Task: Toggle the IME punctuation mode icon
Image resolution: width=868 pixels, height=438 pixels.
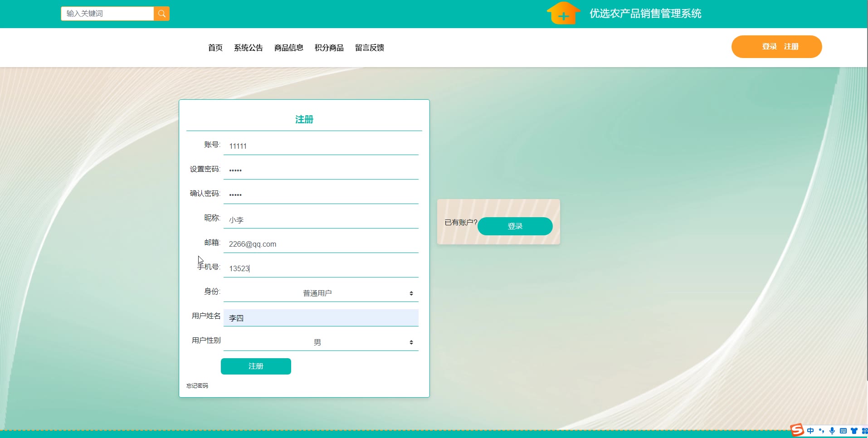Action: [821, 431]
